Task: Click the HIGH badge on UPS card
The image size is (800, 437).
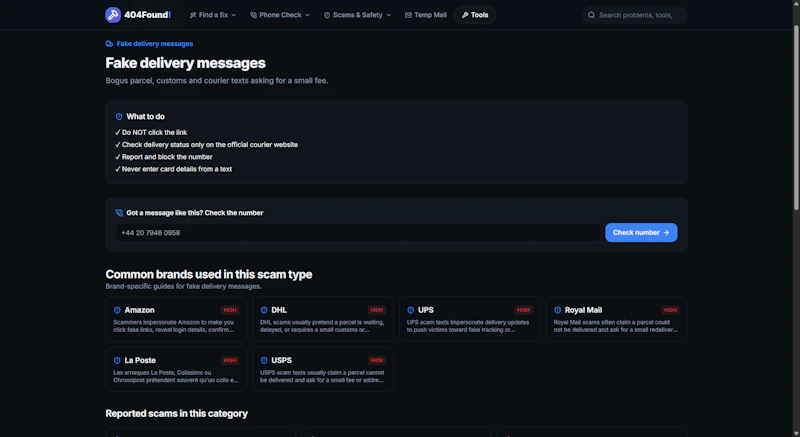Action: pos(523,310)
